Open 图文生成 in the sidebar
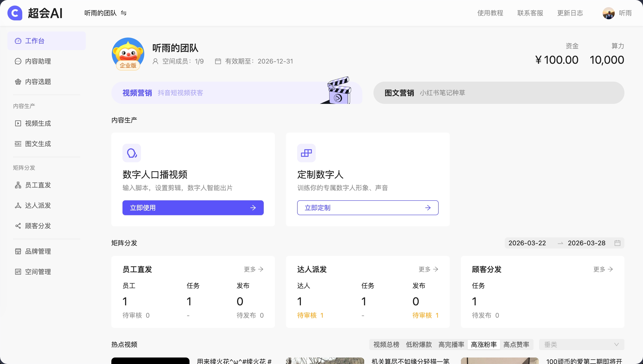Viewport: 643px width, 364px height. pos(38,144)
